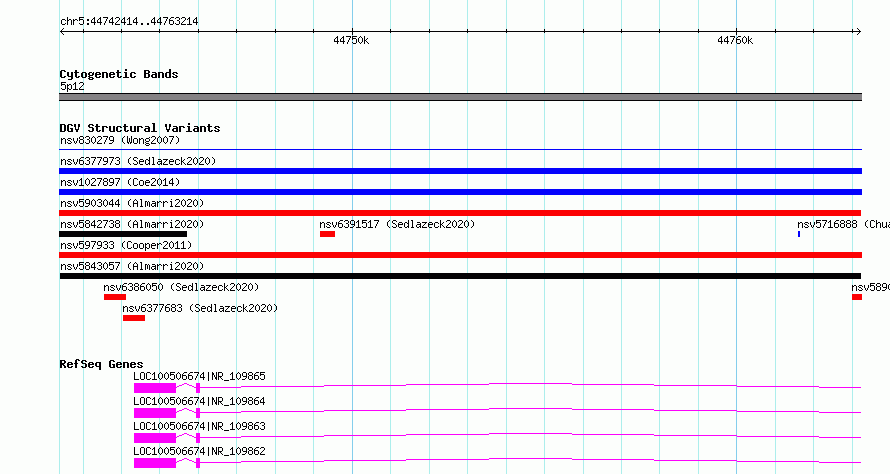
Task: Open transcript LOC100506674|NR_109862 label
Action: pos(199,451)
